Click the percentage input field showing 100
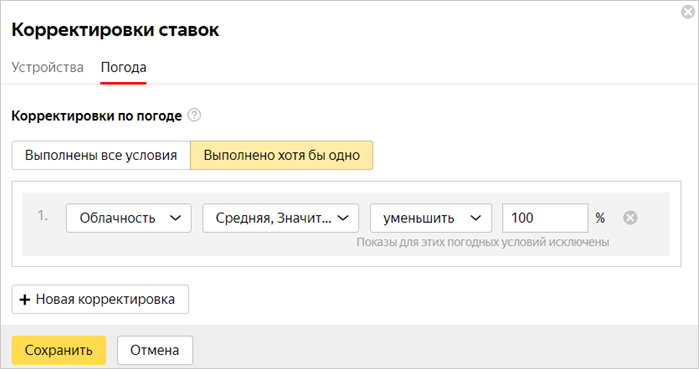Image resolution: width=699 pixels, height=369 pixels. pos(545,218)
